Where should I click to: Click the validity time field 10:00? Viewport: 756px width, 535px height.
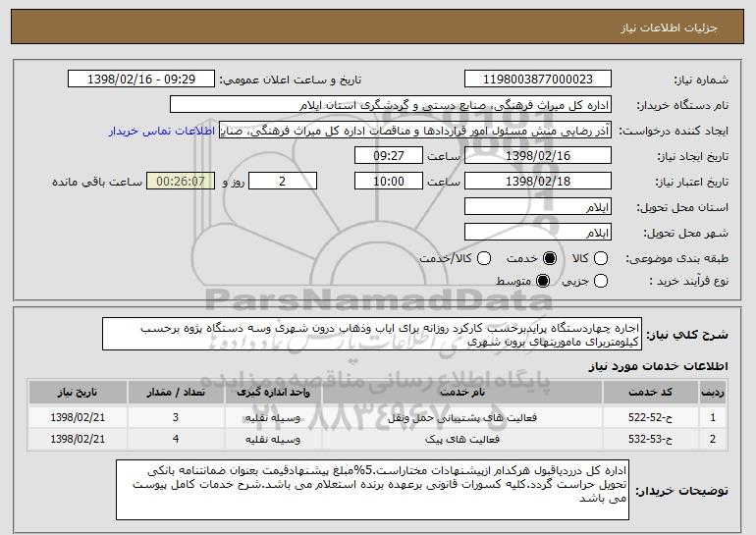[x=389, y=182]
